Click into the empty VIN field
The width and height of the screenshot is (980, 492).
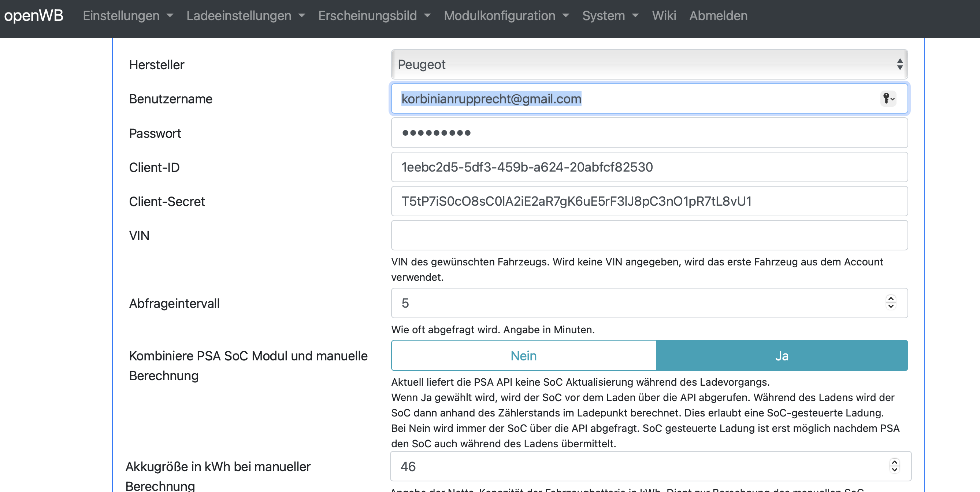click(x=649, y=235)
